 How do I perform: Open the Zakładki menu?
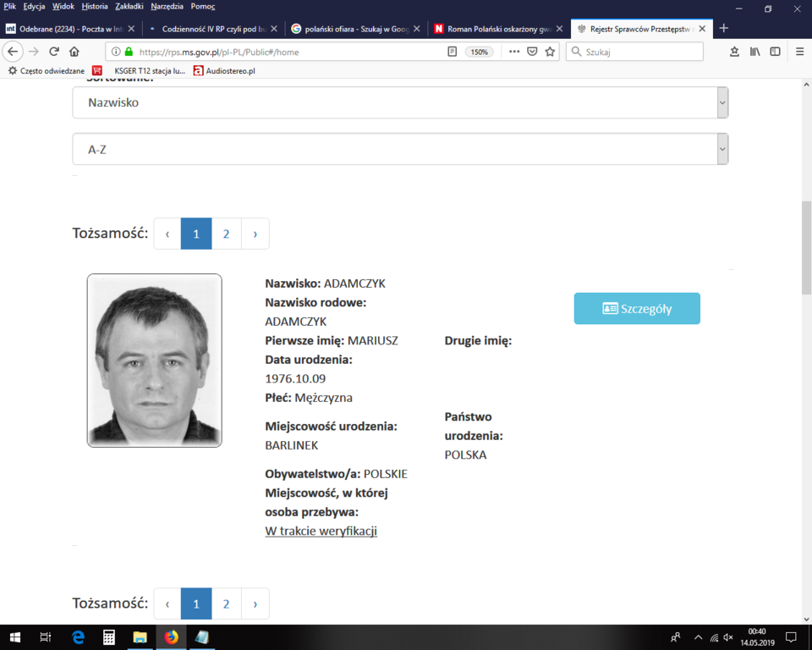point(129,6)
